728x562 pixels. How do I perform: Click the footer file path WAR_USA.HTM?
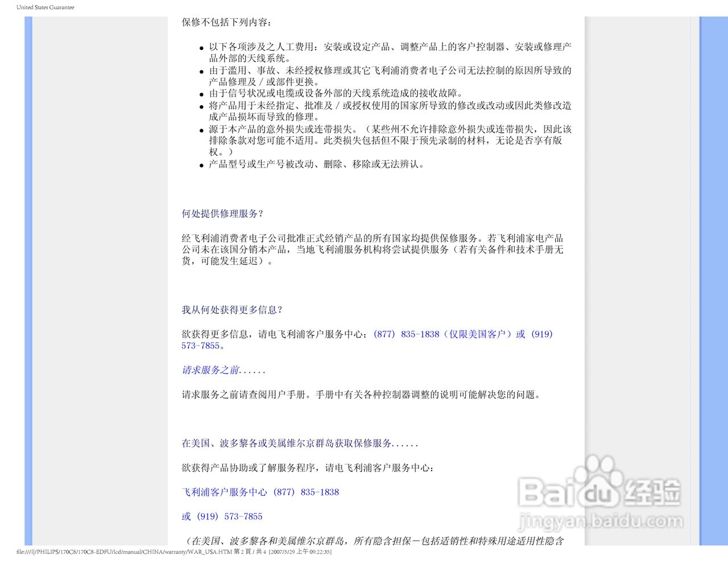(125, 552)
